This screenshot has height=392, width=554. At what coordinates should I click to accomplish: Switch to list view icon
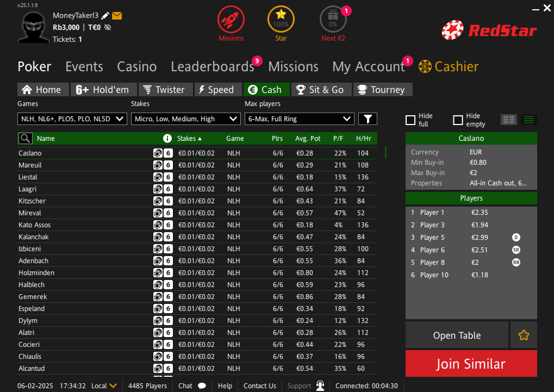(529, 120)
